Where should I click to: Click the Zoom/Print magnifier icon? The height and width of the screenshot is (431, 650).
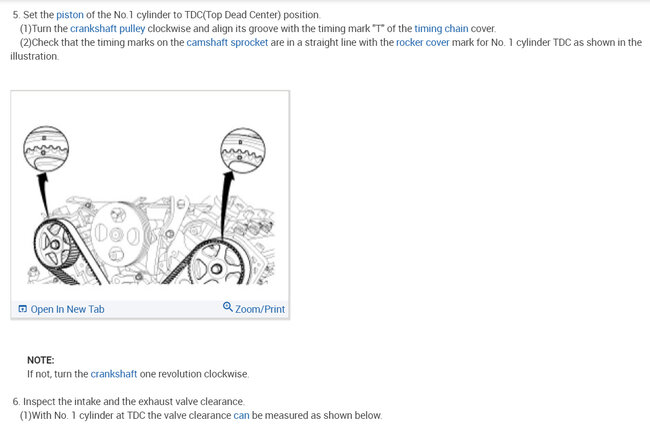click(x=228, y=307)
